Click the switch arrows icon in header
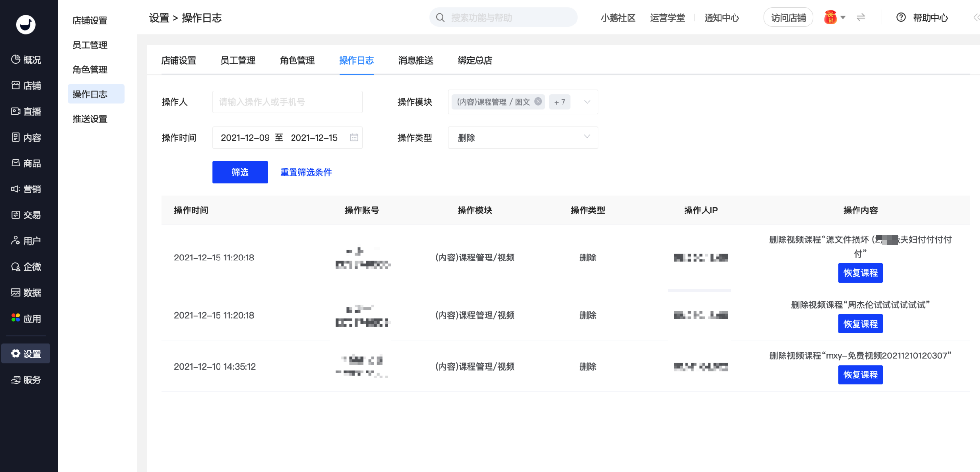Image resolution: width=980 pixels, height=472 pixels. pos(861,18)
